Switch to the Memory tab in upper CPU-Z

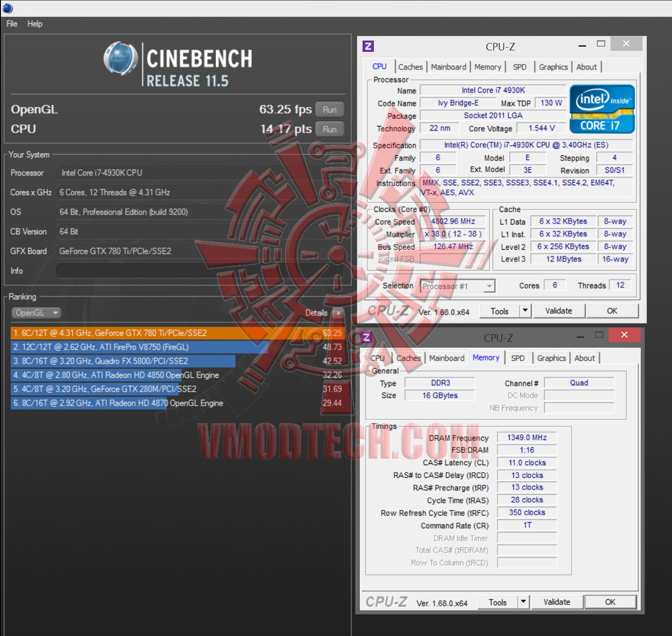click(x=488, y=67)
